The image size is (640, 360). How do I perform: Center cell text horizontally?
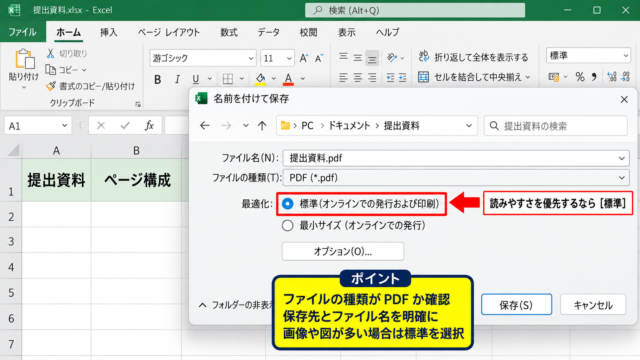(358, 77)
